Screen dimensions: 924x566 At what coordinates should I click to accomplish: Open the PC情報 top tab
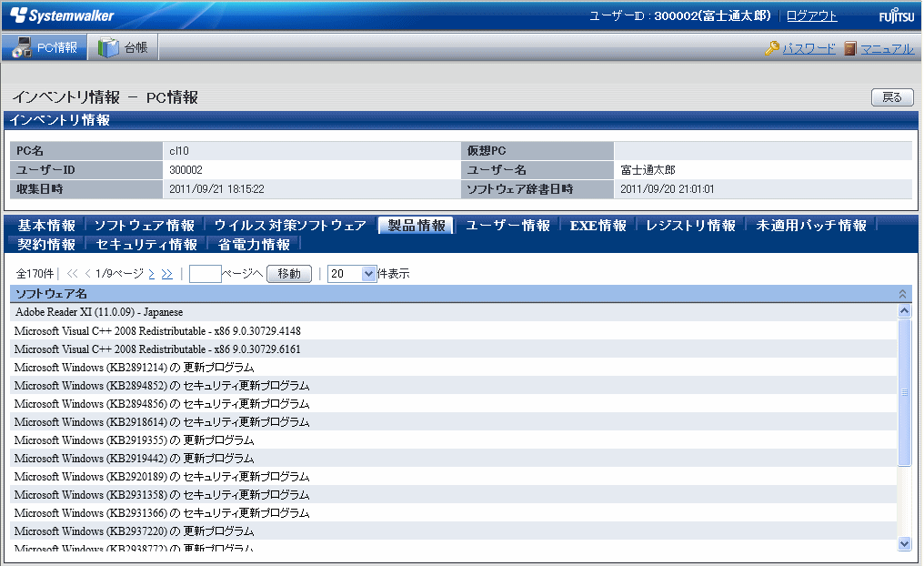pyautogui.click(x=45, y=47)
